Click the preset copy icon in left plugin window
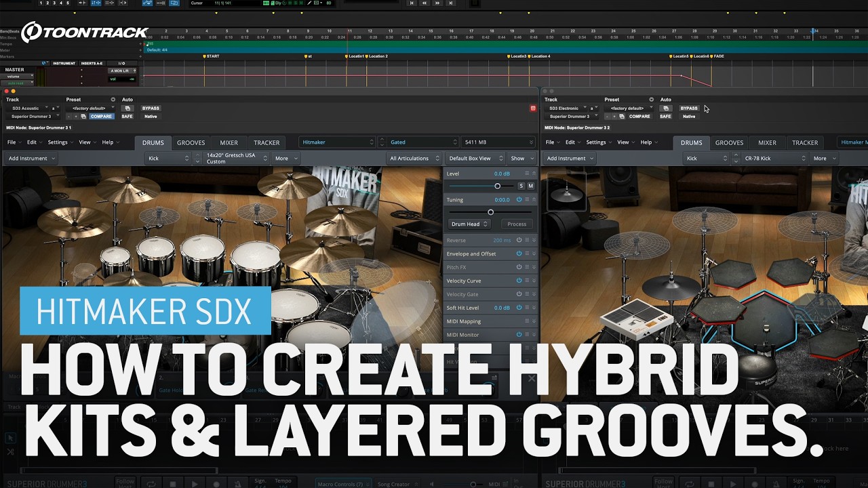This screenshot has height=488, width=868. [x=83, y=117]
